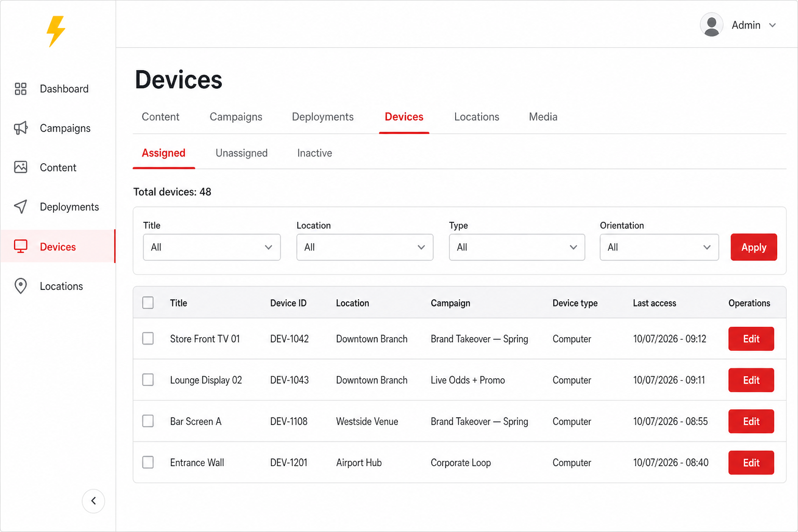The width and height of the screenshot is (798, 532).
Task: Click the Dashboard grid icon
Action: tap(20, 89)
